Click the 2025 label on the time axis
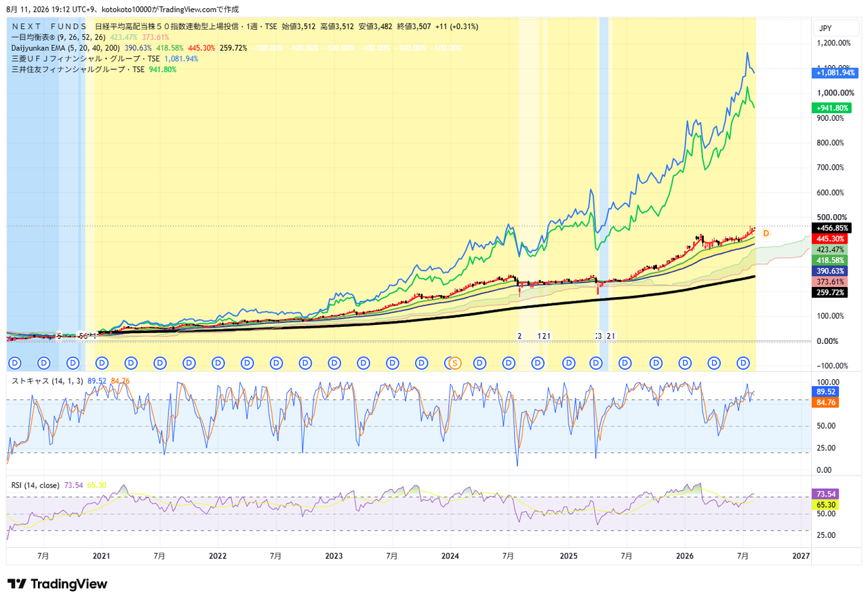This screenshot has height=603, width=868. pyautogui.click(x=568, y=556)
